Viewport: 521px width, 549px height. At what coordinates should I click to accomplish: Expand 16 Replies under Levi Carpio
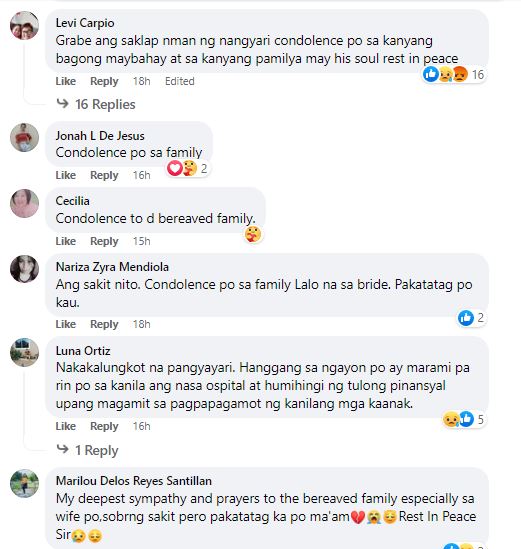[x=105, y=104]
